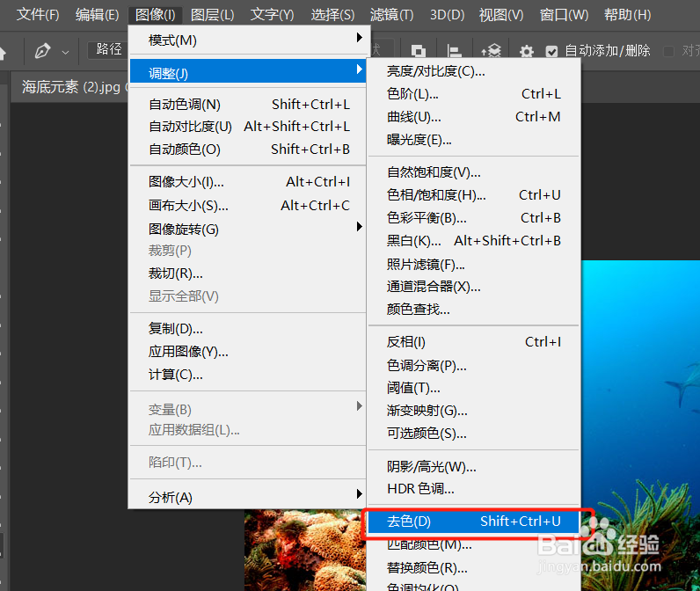Open the 窗口(W) menu
Screen dimensions: 700x591
tap(565, 15)
